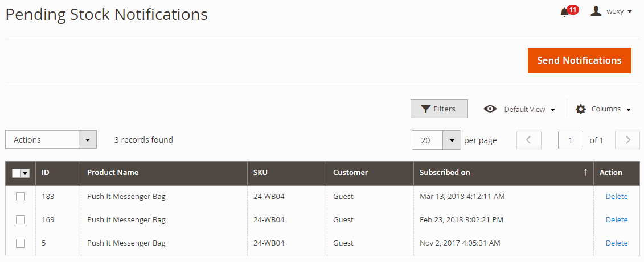This screenshot has height=262, width=644.
Task: Open the notifications bell icon
Action: tap(565, 13)
